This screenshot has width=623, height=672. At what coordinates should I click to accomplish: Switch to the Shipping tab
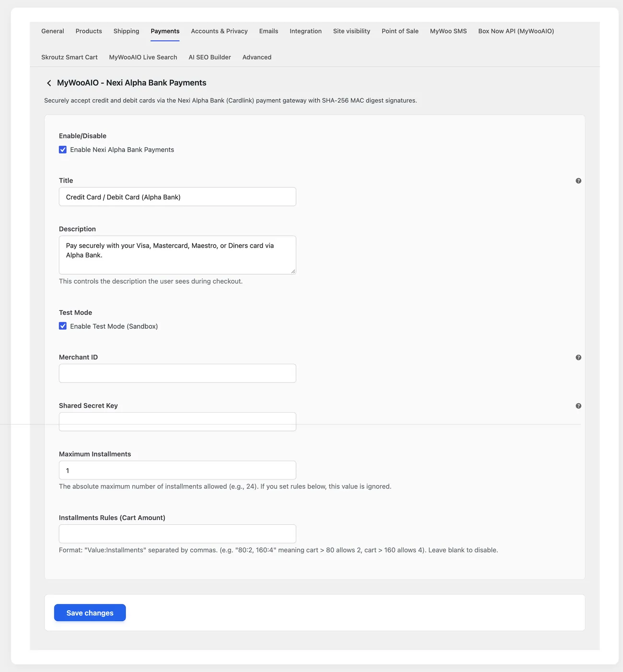pos(127,31)
